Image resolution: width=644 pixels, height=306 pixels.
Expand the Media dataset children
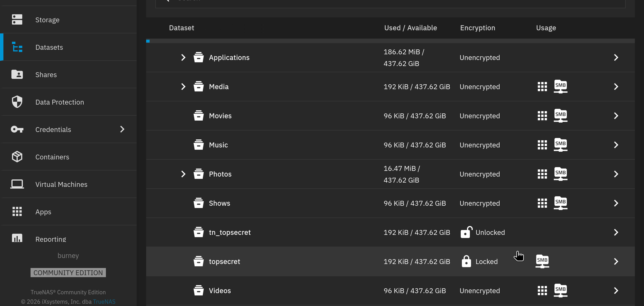[183, 87]
